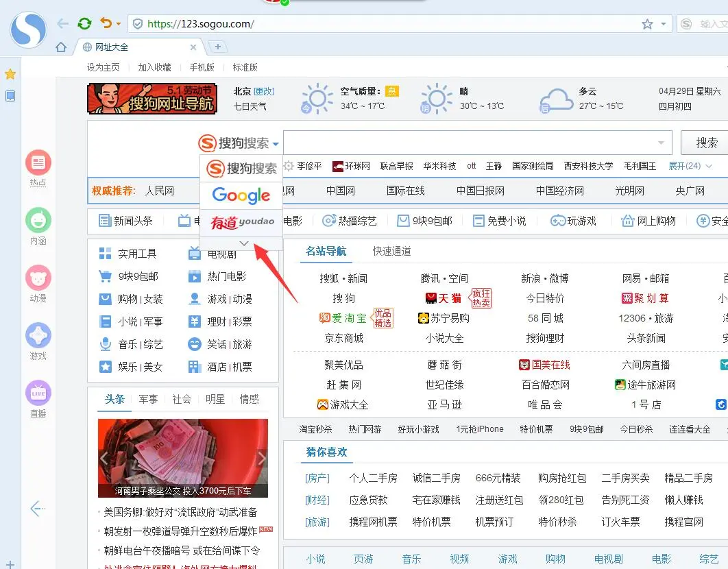Select youdao from the search engine dropdown
The image size is (728, 569).
click(241, 222)
